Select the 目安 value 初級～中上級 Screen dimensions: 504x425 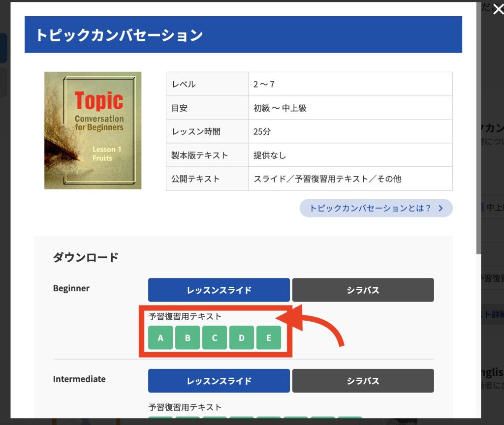(280, 108)
